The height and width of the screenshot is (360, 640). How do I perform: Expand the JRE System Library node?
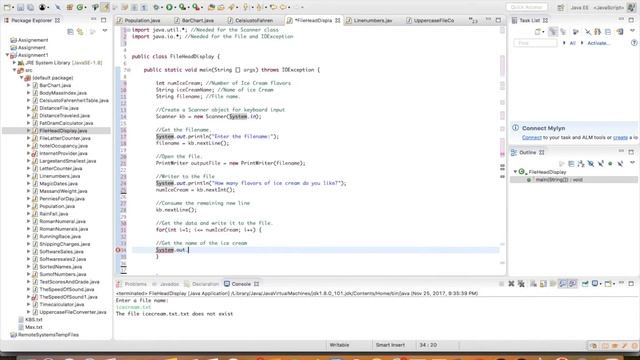pos(15,63)
